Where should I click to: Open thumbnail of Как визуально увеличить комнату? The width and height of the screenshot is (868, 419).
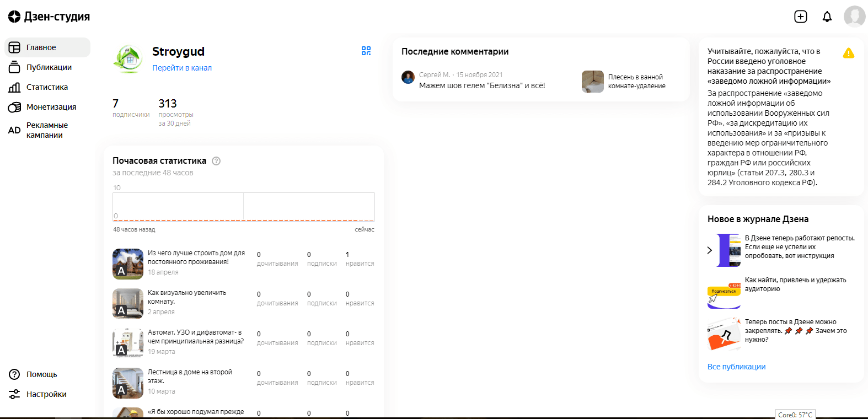point(128,304)
